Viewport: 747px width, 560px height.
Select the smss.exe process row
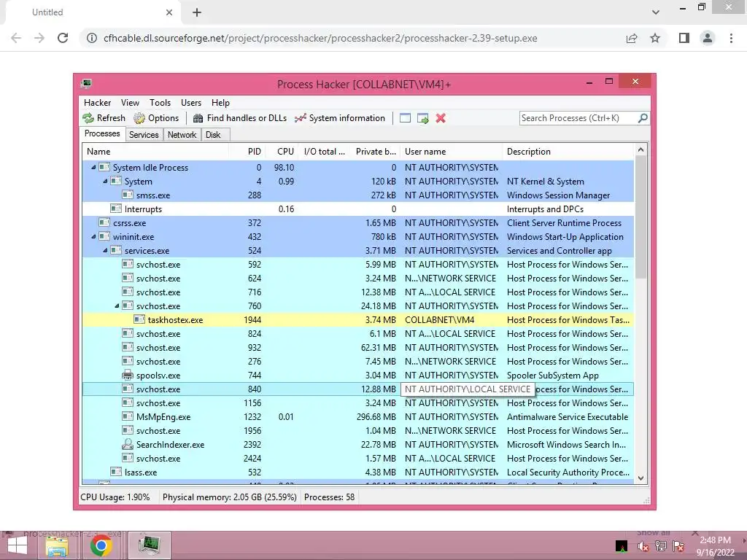point(357,195)
